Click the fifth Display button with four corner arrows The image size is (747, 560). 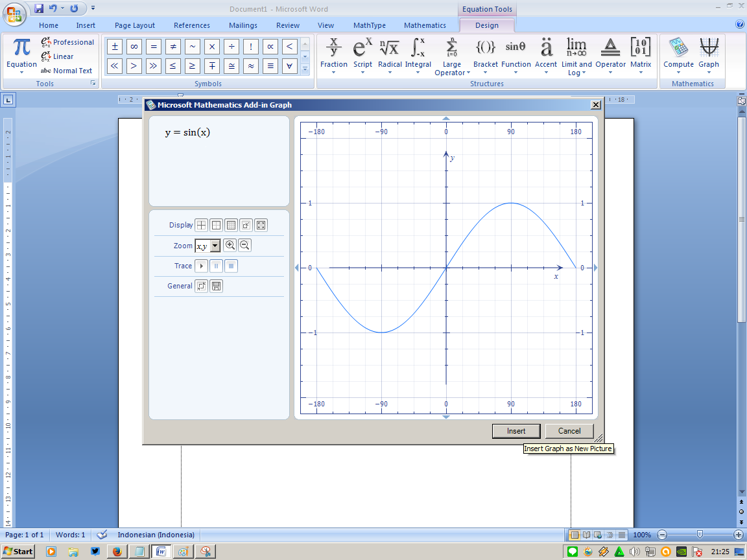click(261, 226)
